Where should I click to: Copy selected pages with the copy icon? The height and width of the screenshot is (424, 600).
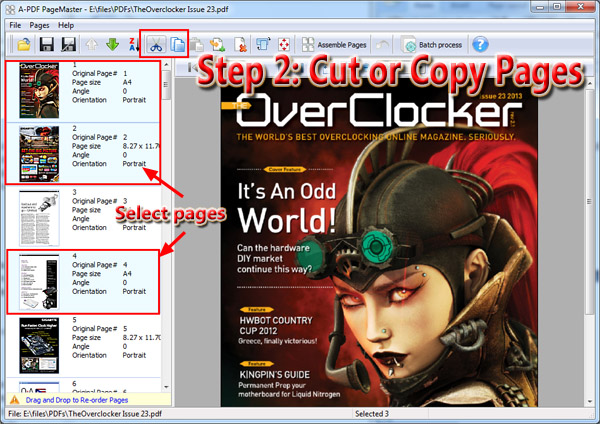(x=178, y=45)
